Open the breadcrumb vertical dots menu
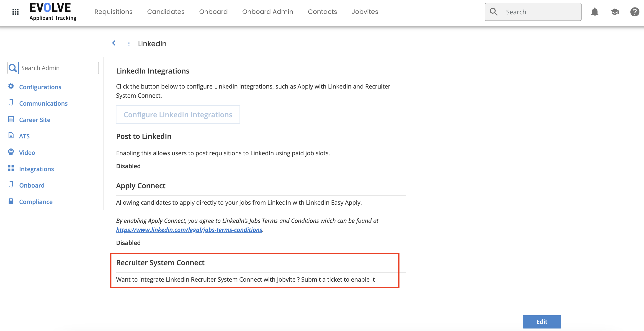The image size is (644, 331). coord(129,43)
